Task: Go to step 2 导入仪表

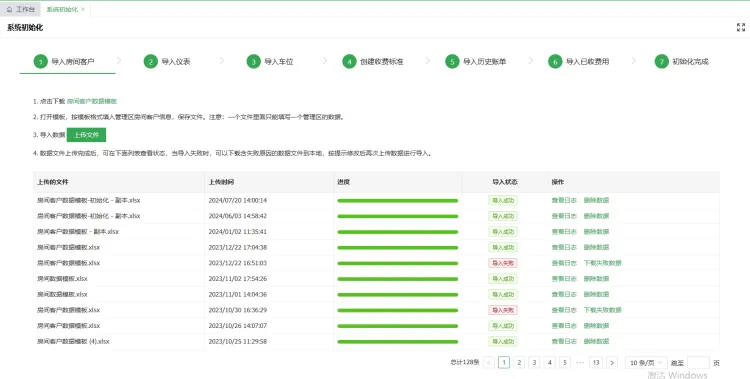Action: [167, 62]
